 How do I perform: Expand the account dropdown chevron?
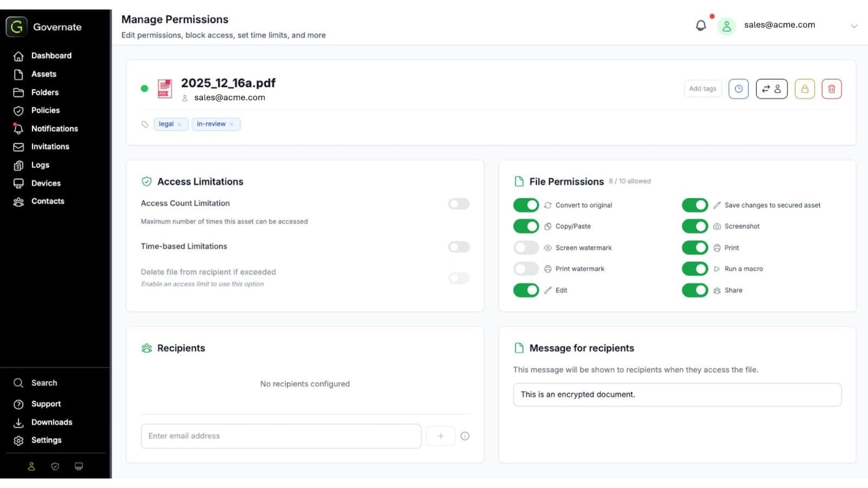click(x=854, y=26)
